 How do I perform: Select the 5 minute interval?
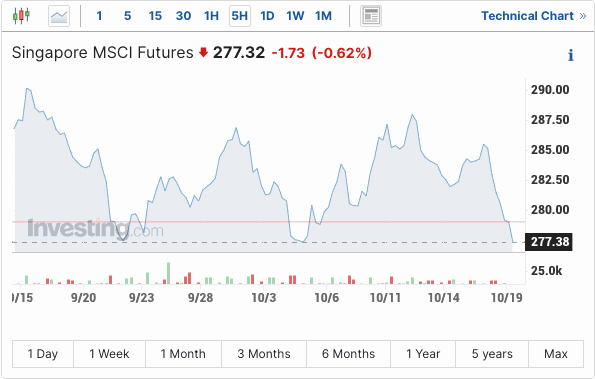tap(128, 16)
